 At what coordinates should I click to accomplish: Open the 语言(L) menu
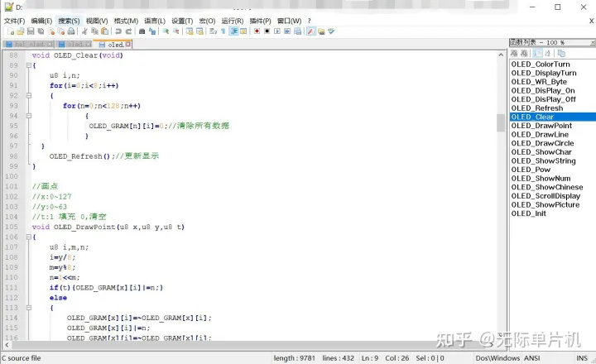155,21
